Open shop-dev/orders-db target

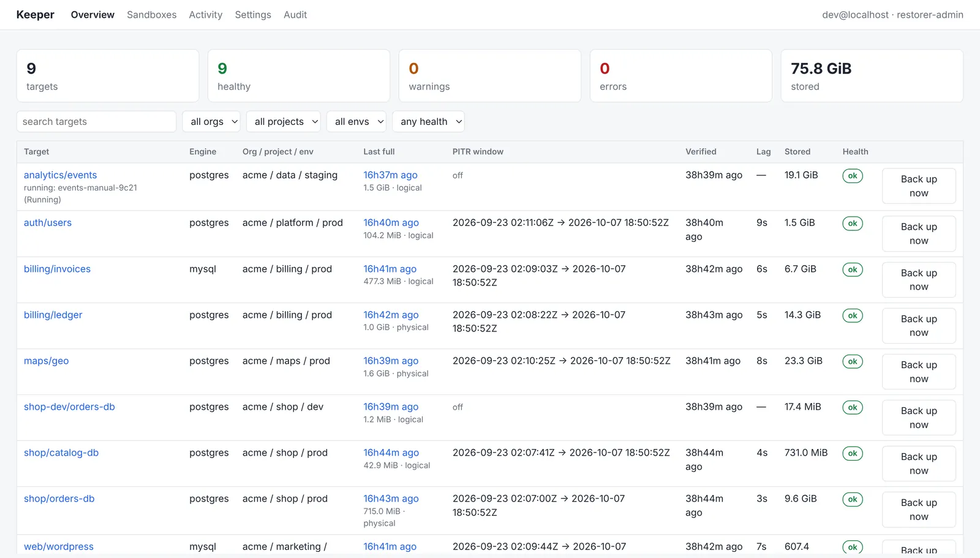(x=69, y=407)
